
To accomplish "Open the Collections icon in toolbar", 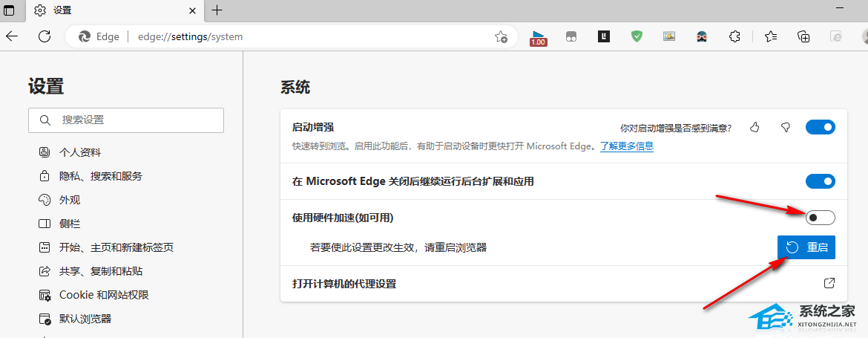I will click(x=803, y=36).
